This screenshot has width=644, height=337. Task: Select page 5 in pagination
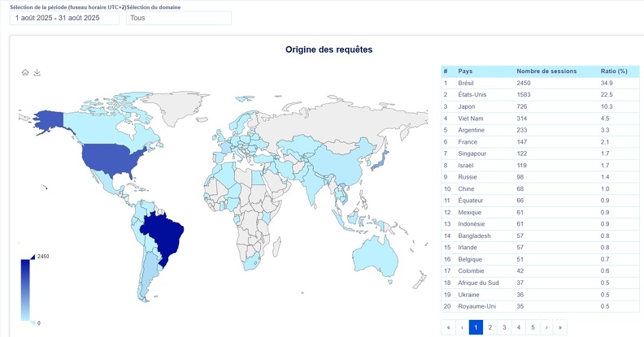tap(533, 327)
